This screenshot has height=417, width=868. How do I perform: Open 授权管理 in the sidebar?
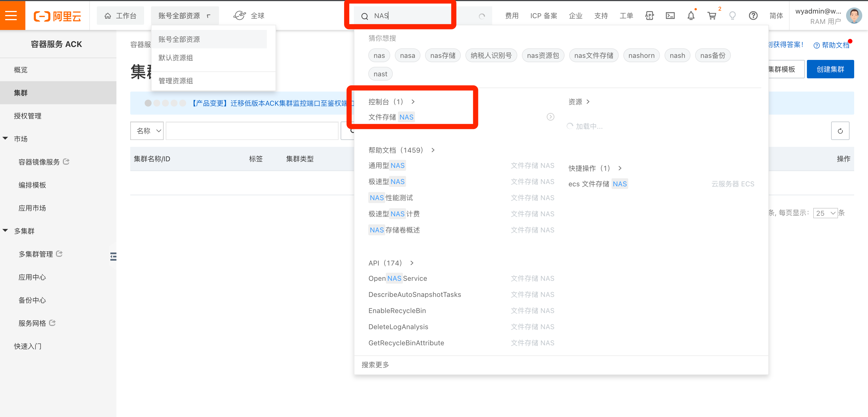point(28,116)
